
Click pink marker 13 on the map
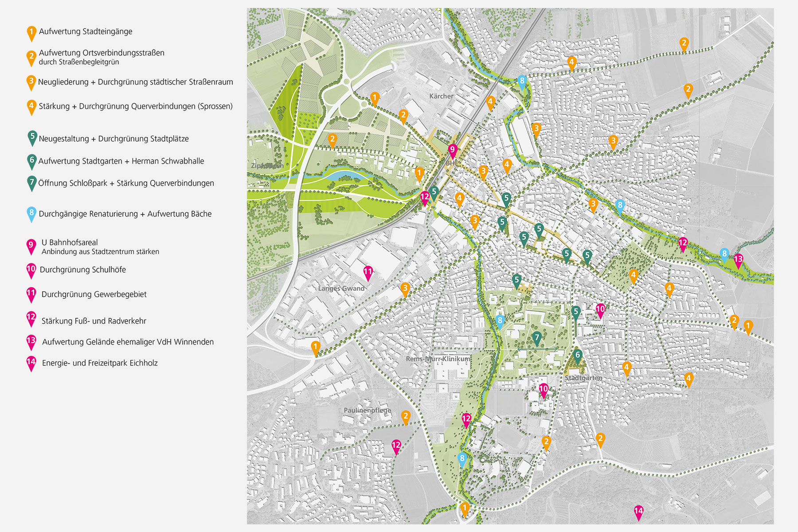click(738, 260)
